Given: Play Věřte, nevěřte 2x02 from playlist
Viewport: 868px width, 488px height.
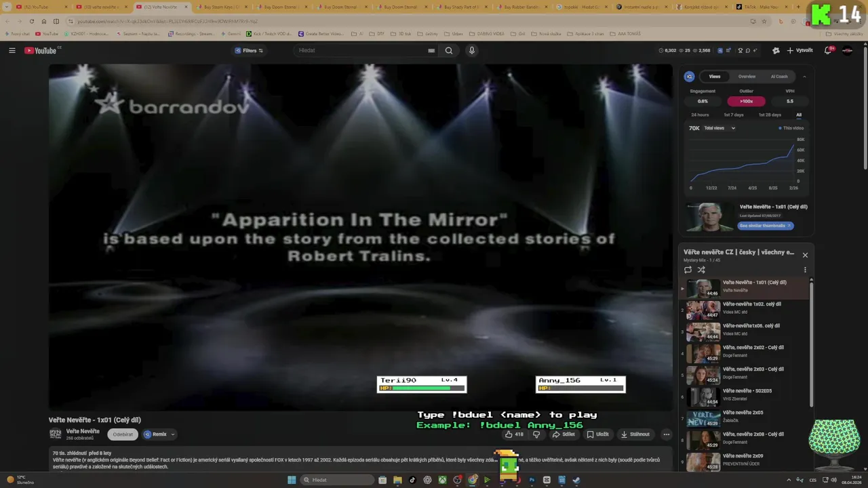Looking at the screenshot, I should 745,352.
